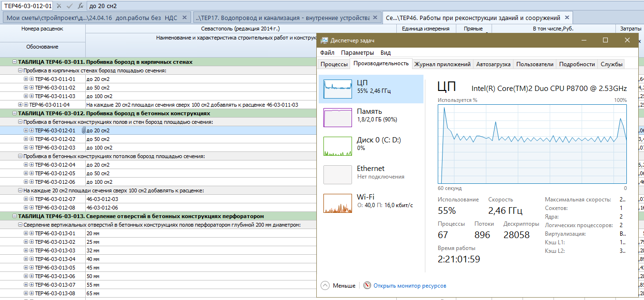This screenshot has height=300, width=644.
Task: Open the доп.работы без НДС document tab
Action: 93,18
